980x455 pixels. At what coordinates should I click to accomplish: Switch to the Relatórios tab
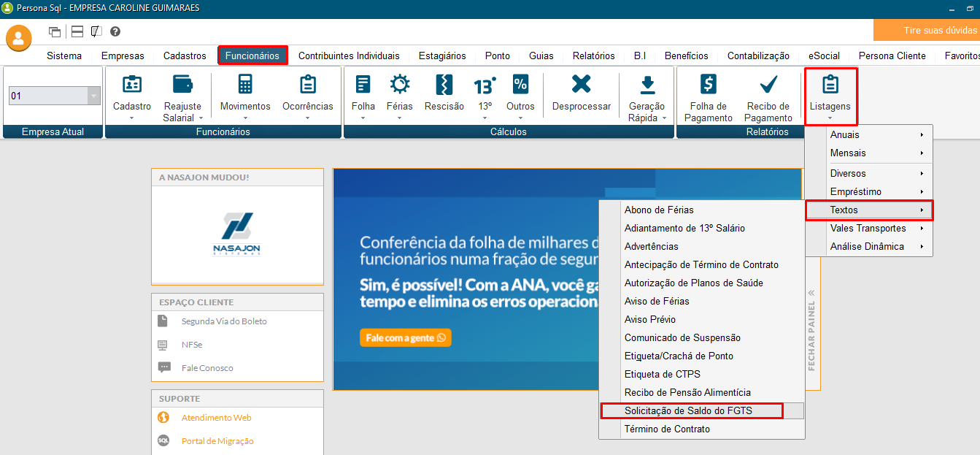pyautogui.click(x=594, y=56)
